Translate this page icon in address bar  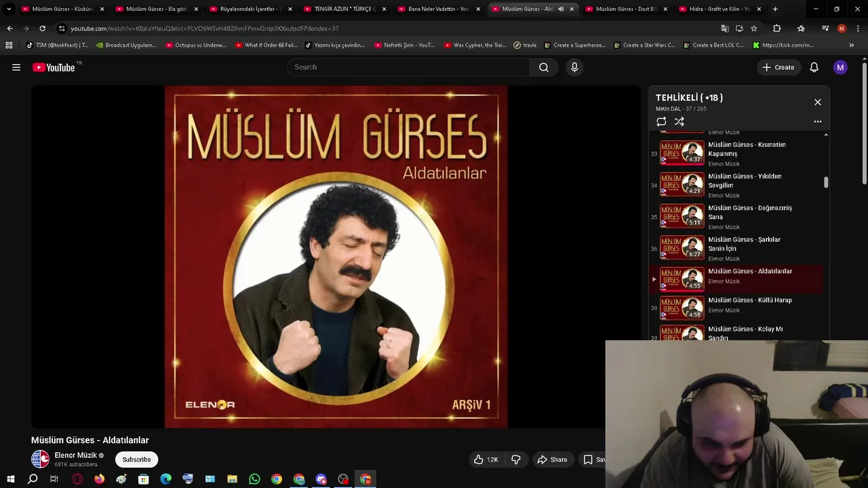(x=725, y=28)
